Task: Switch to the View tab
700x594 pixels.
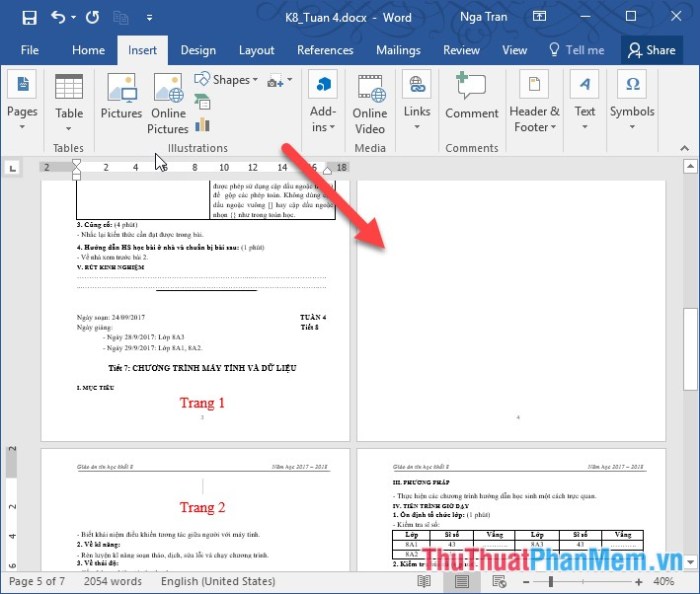Action: 514,50
